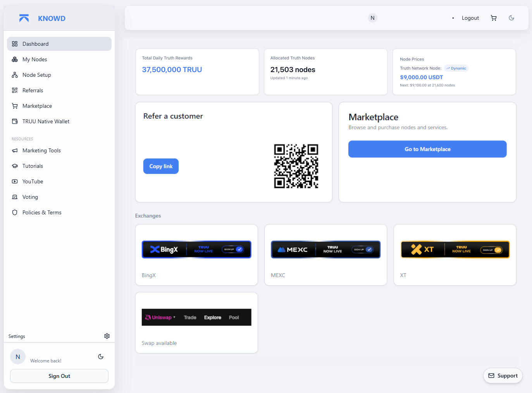The height and width of the screenshot is (393, 532).
Task: Click the referral QR code image
Action: (296, 166)
